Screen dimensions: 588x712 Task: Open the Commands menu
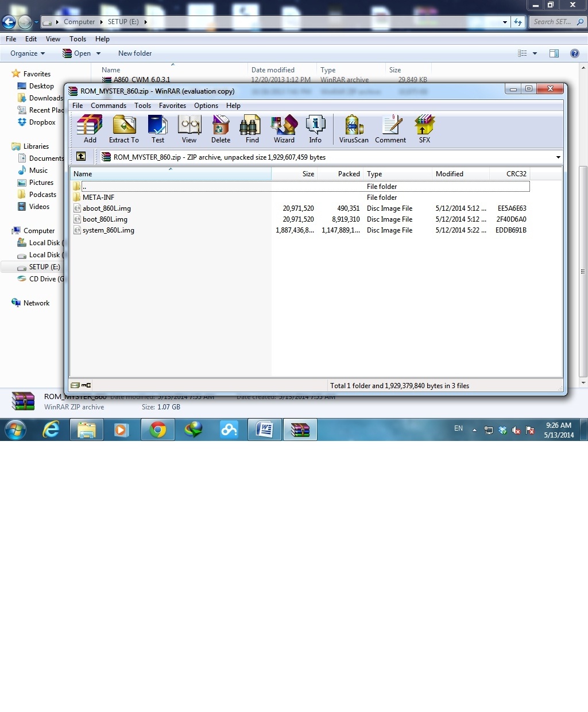(x=109, y=106)
